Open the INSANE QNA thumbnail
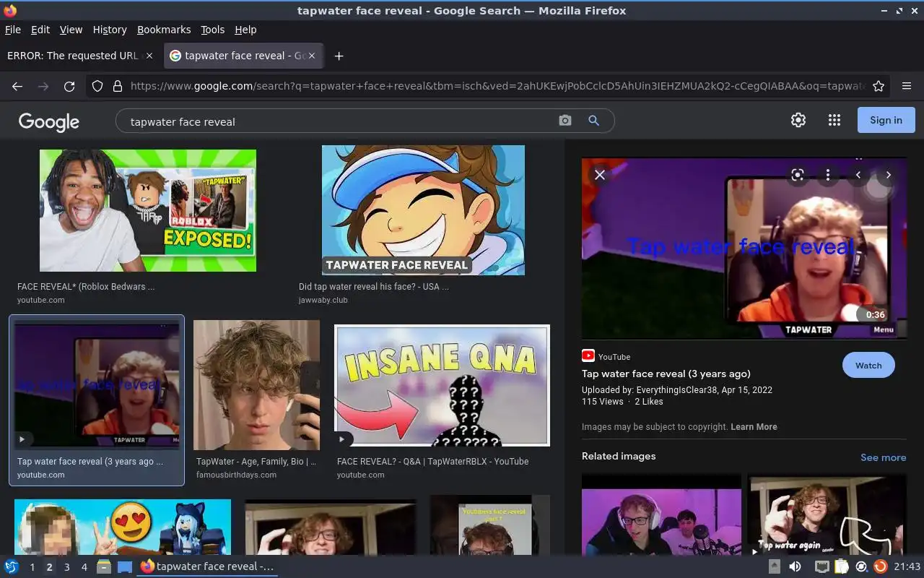 point(442,385)
